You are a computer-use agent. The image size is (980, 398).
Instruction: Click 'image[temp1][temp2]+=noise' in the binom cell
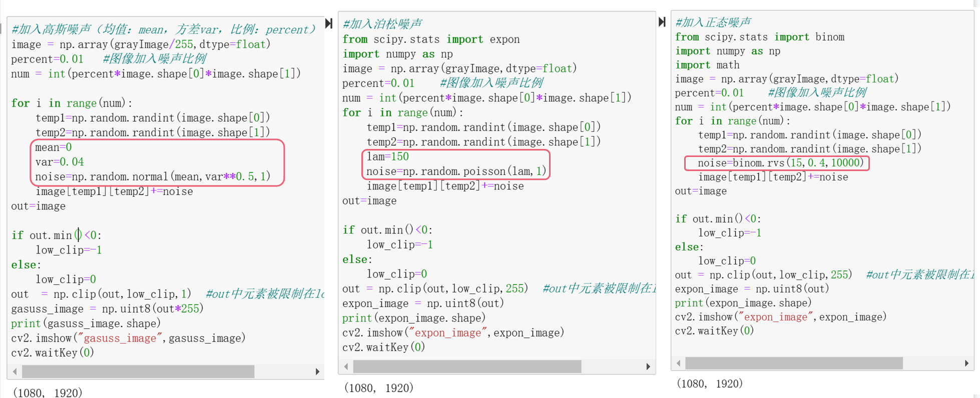click(x=773, y=177)
